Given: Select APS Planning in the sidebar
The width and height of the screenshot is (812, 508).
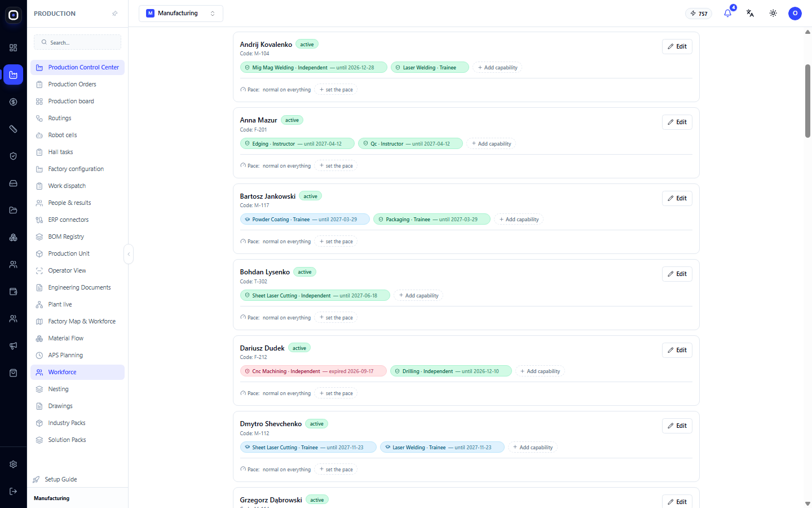Looking at the screenshot, I should (x=78, y=356).
